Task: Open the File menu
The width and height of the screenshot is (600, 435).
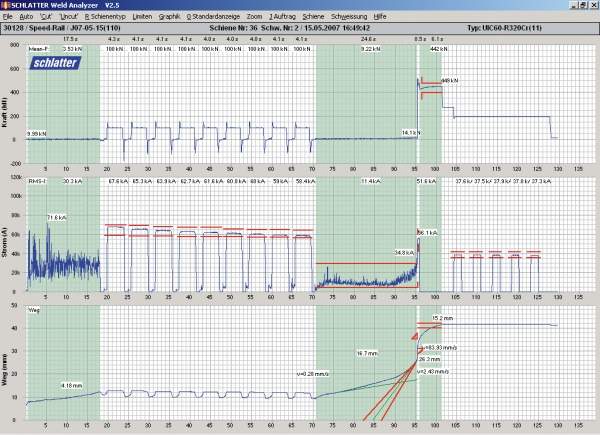Action: pos(8,18)
